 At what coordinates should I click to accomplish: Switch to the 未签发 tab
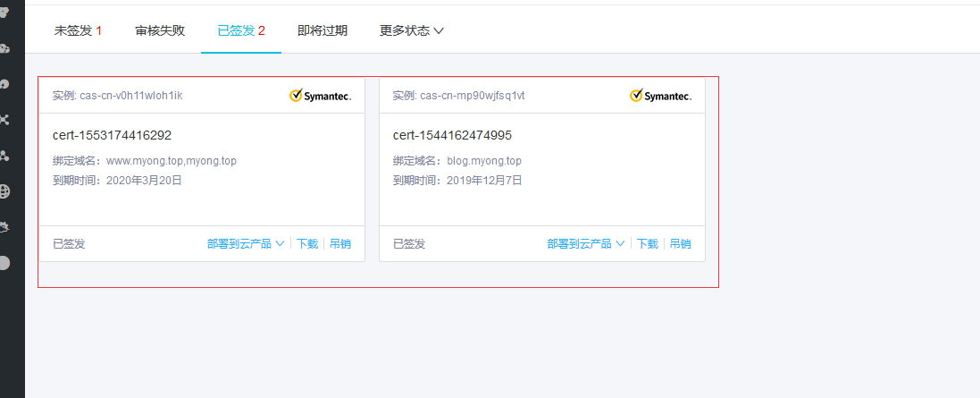[x=78, y=30]
